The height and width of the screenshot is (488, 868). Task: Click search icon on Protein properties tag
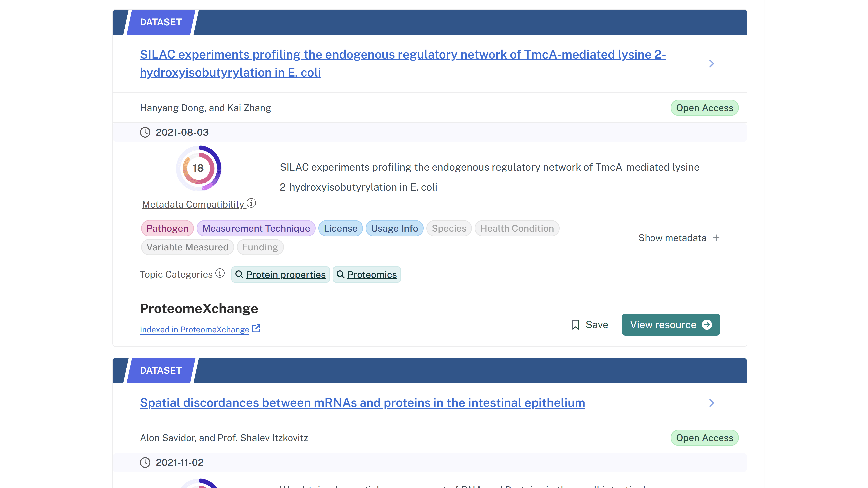239,274
